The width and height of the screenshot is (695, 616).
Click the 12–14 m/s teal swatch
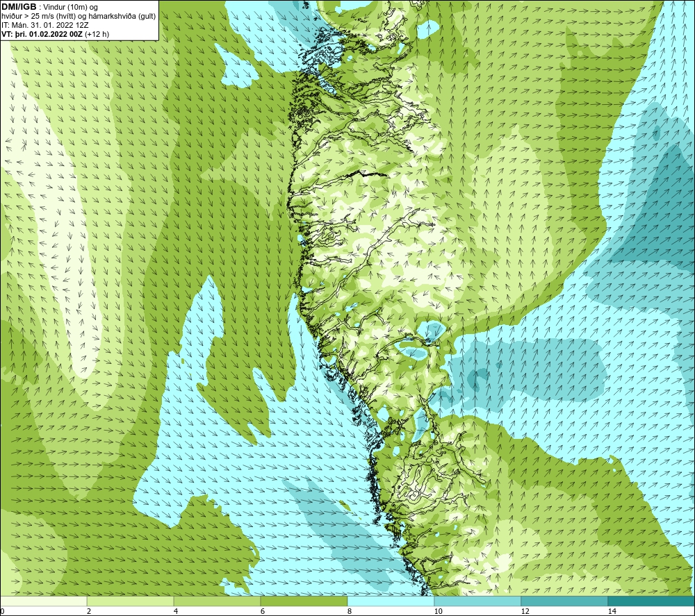point(564,601)
